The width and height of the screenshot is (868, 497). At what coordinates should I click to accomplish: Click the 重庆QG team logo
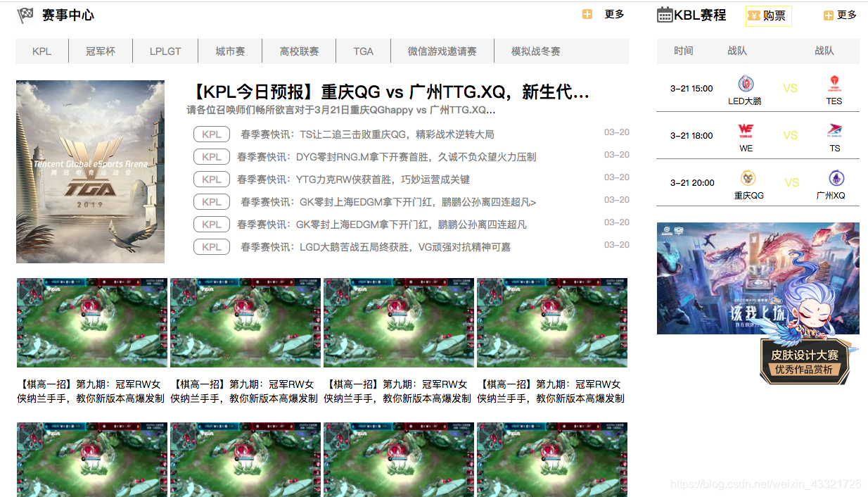[x=748, y=178]
